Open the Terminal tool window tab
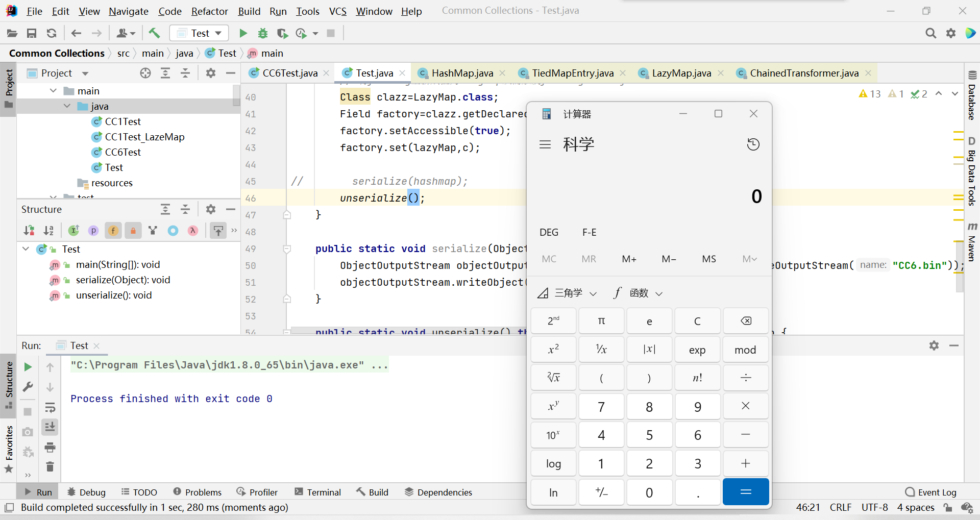980x520 pixels. click(317, 492)
